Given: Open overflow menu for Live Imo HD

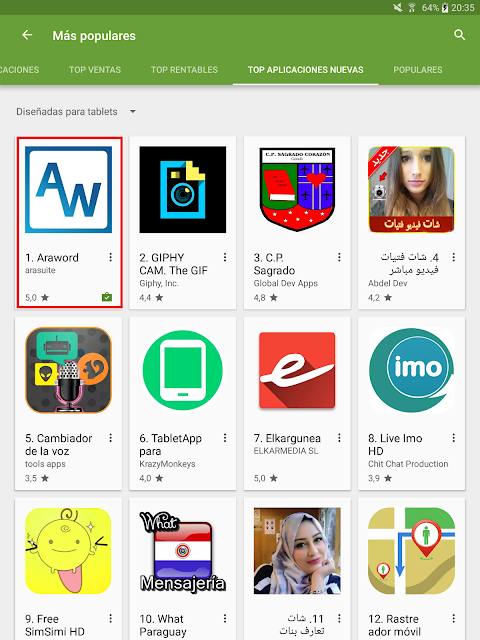Looking at the screenshot, I should pos(453,438).
